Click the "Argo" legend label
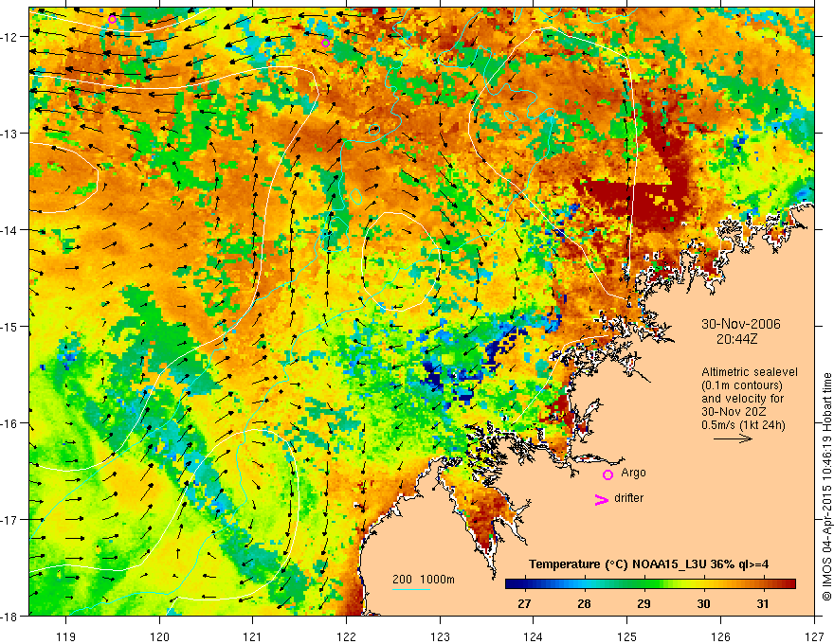This screenshot has width=834, height=644. click(x=633, y=473)
